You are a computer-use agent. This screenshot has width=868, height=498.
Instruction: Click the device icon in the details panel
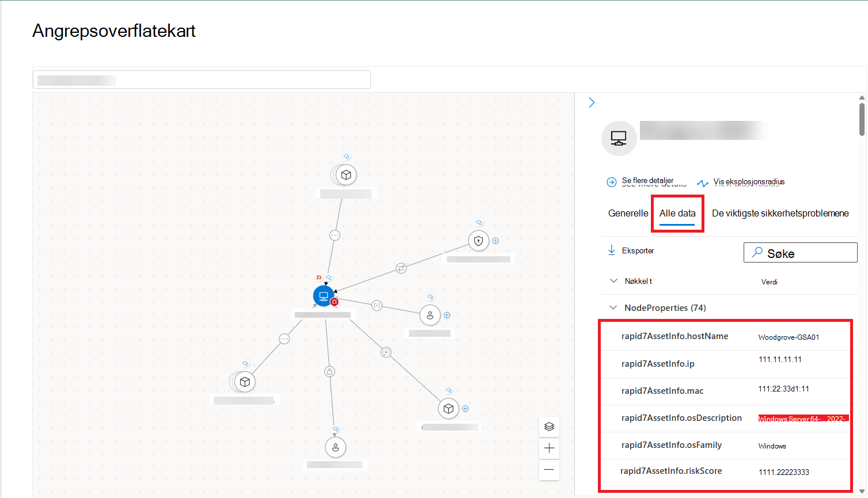click(619, 138)
